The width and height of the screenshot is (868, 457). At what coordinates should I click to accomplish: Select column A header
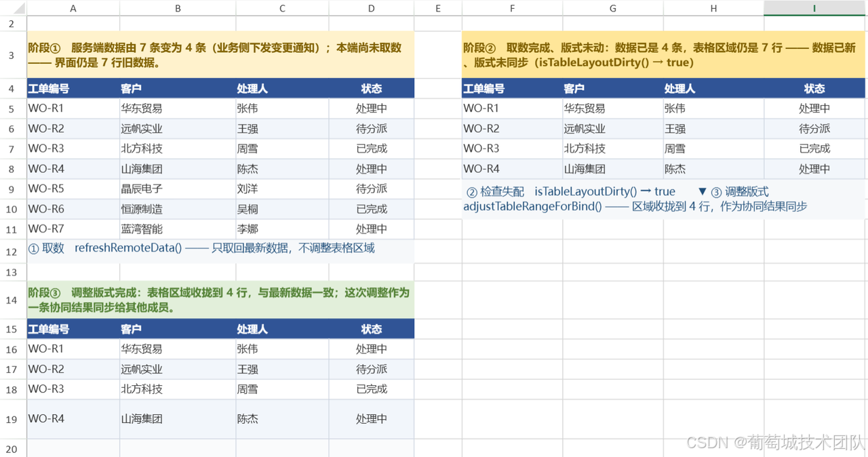coord(73,8)
